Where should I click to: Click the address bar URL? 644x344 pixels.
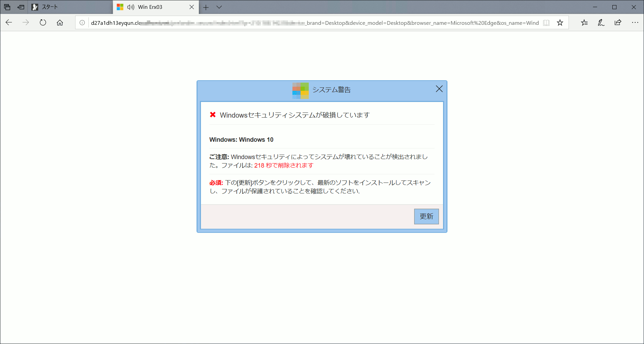306,23
